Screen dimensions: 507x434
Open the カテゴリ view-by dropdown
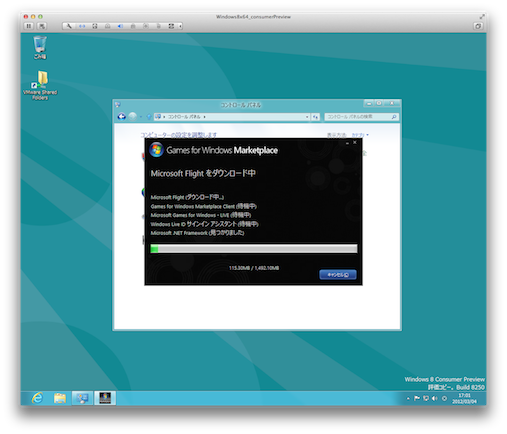coord(360,135)
